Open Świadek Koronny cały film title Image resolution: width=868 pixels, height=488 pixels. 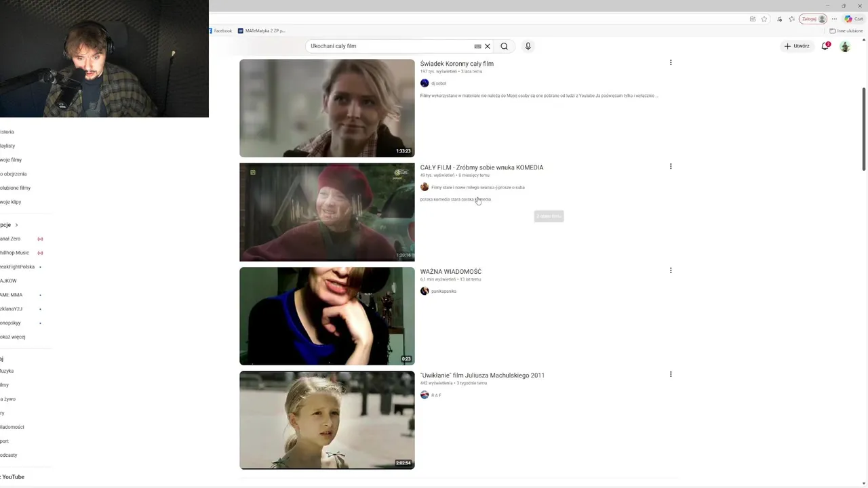pyautogui.click(x=456, y=64)
